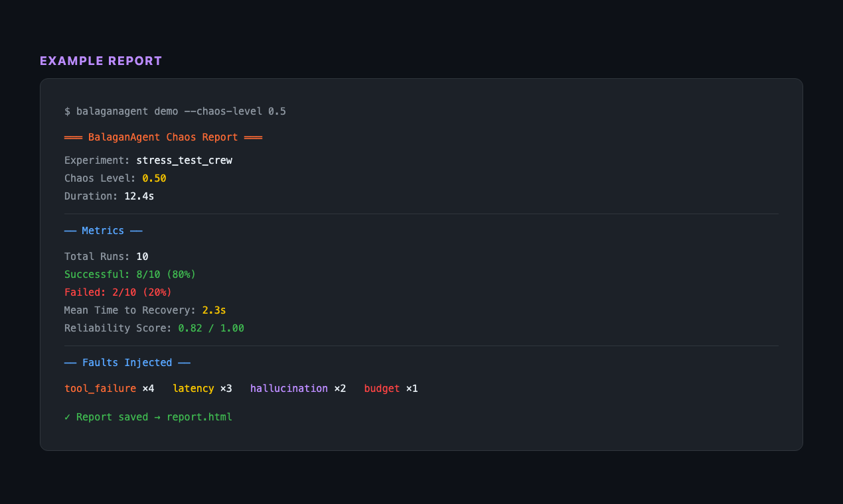Image resolution: width=843 pixels, height=504 pixels.
Task: Click the 0.50 chaos level value
Action: click(x=154, y=178)
